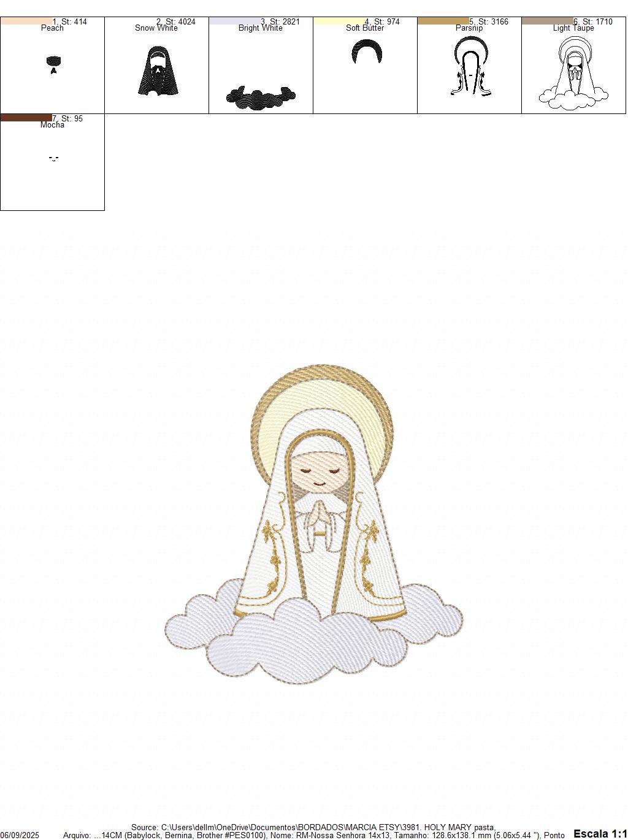628x840 pixels.
Task: Click the Mocha thread color bar
Action: tap(26, 116)
